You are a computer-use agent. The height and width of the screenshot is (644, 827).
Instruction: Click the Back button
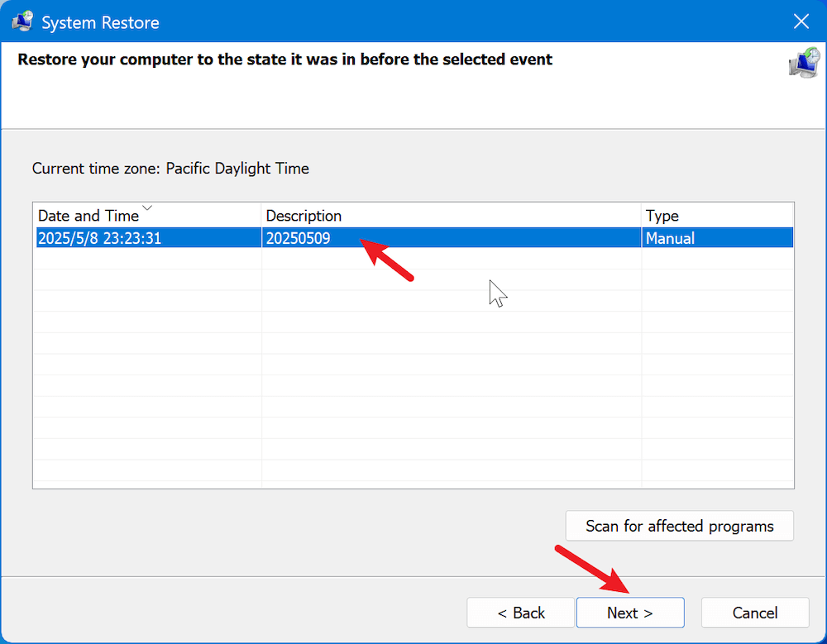pos(520,613)
